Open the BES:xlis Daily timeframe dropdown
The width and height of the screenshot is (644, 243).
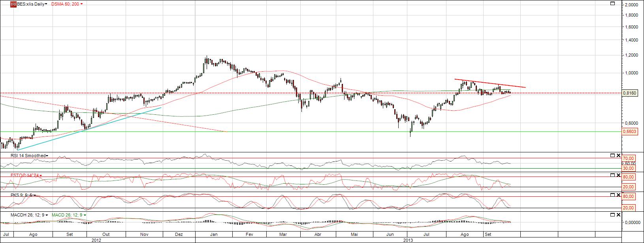47,4
